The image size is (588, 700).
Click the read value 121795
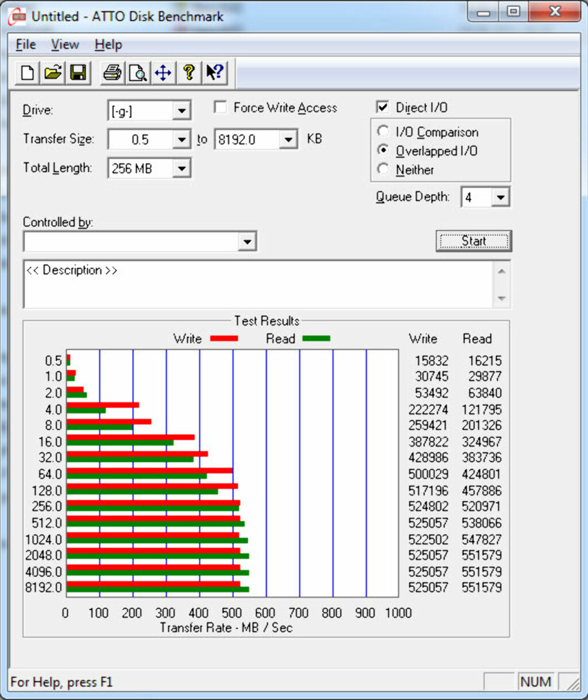(x=482, y=409)
